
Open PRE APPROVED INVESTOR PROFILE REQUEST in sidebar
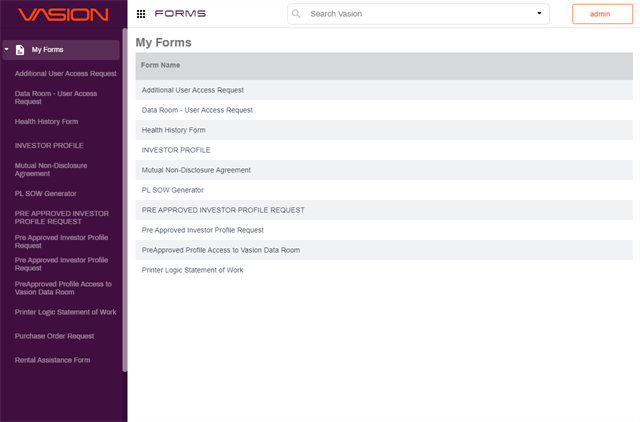62,218
